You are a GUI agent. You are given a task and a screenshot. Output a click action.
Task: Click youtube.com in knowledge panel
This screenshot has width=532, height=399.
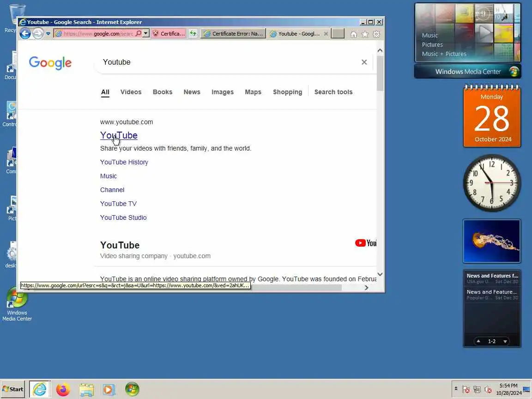coord(192,256)
